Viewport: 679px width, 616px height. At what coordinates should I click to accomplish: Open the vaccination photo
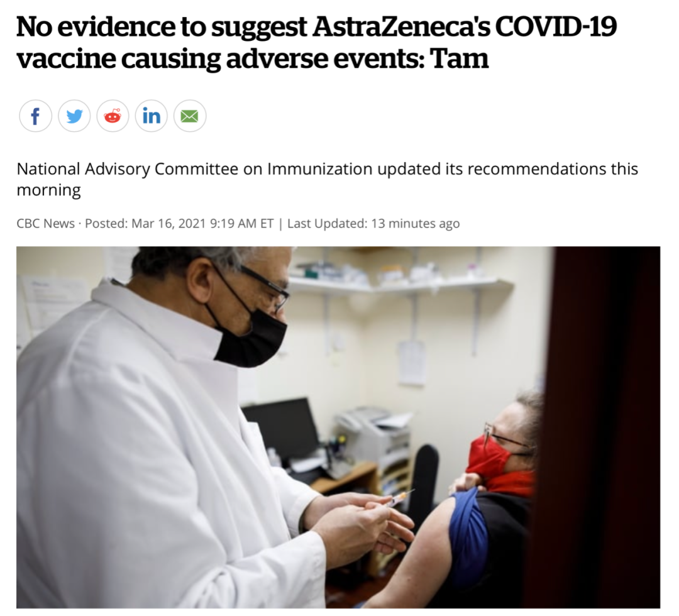338,427
